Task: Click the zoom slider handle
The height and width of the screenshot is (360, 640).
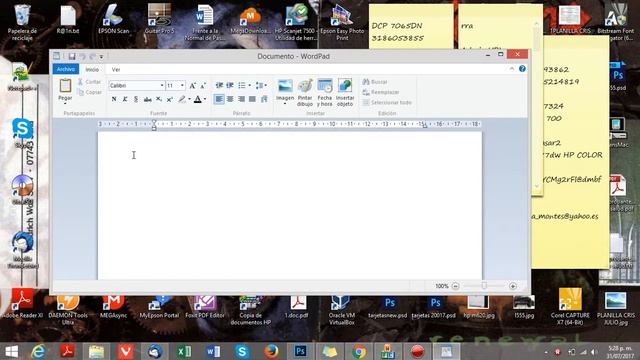Action: (x=484, y=286)
